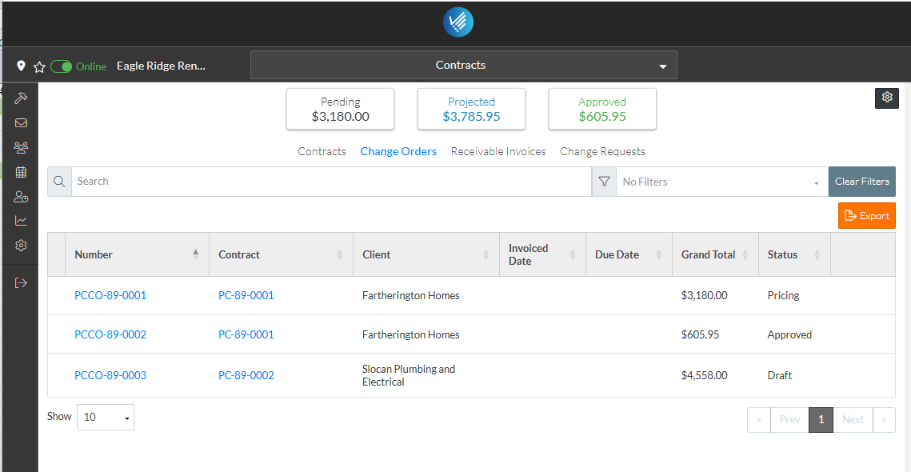Sort table by Grand Total column
This screenshot has height=472, width=911.
709,255
